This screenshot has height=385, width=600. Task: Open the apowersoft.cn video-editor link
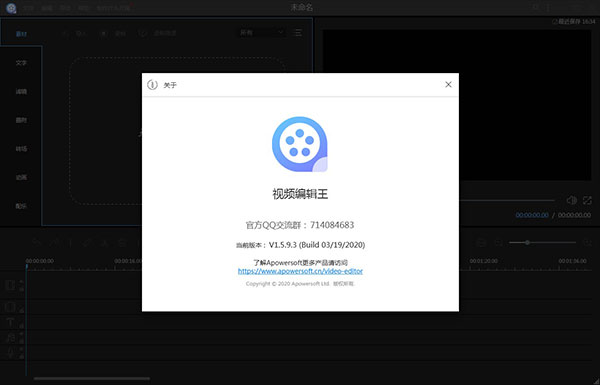[x=300, y=271]
